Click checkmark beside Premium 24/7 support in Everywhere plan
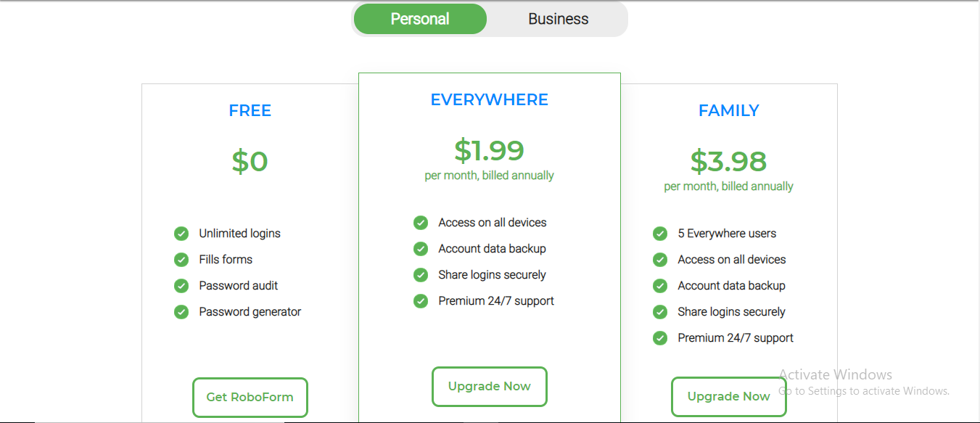Image resolution: width=980 pixels, height=423 pixels. (x=421, y=301)
